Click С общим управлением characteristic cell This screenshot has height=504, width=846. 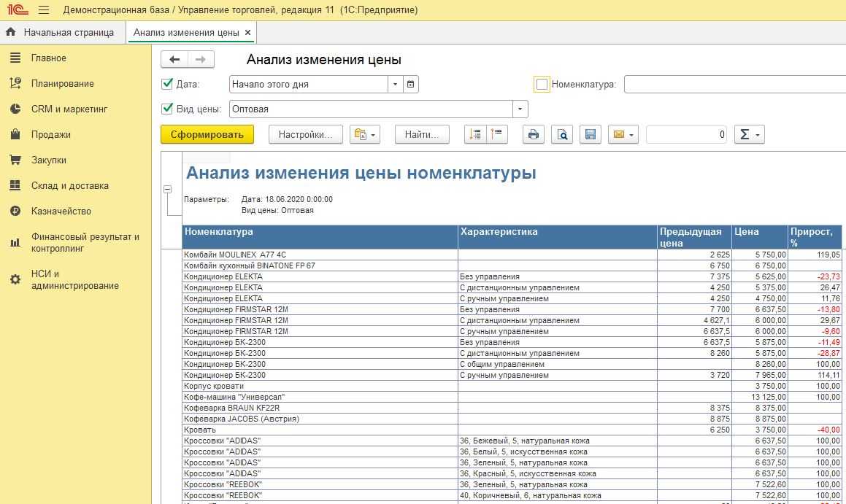point(558,364)
